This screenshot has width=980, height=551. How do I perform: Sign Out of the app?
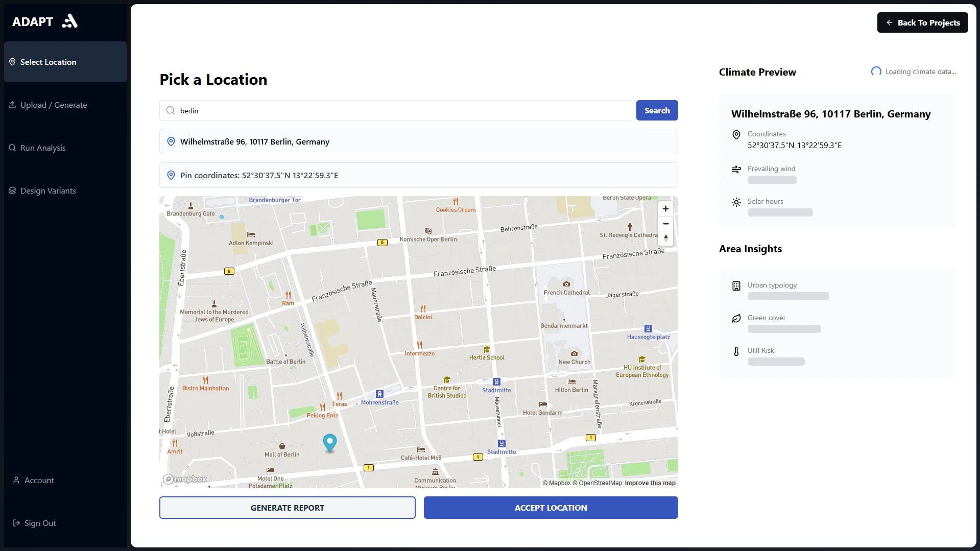(x=34, y=523)
